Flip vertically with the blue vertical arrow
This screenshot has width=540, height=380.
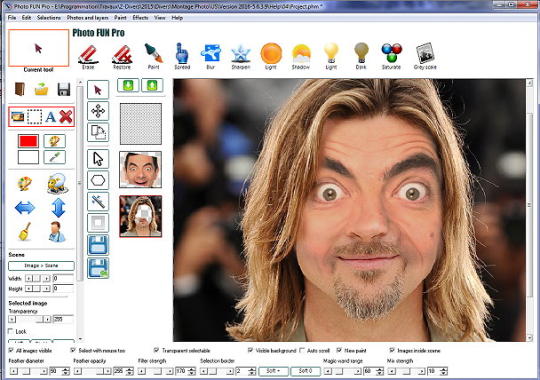click(58, 207)
